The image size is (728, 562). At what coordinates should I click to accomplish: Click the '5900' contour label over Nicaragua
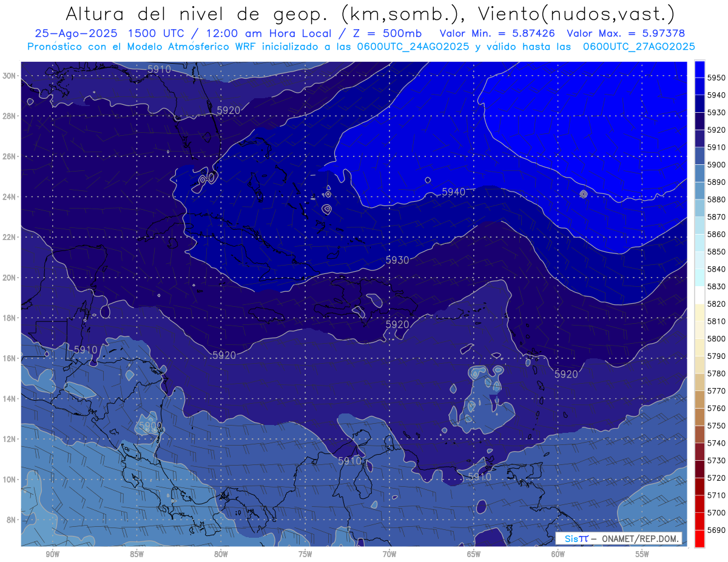[150, 426]
